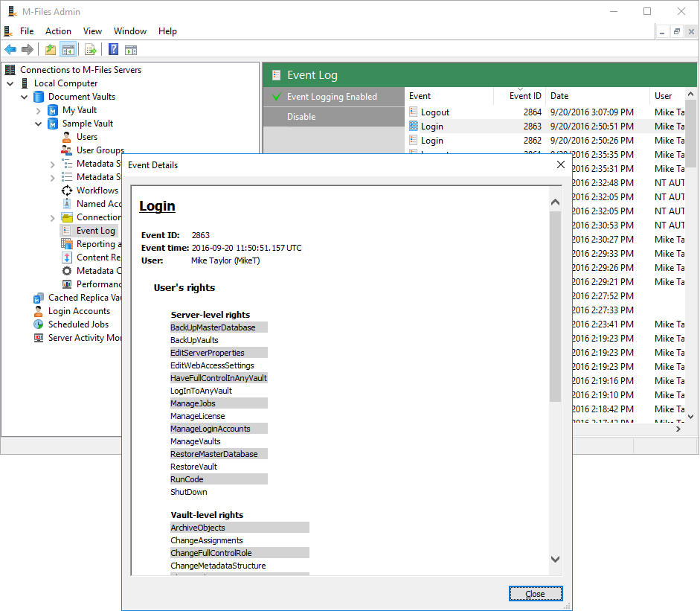Image resolution: width=700 pixels, height=611 pixels.
Task: Open the Window menu
Action: 130,31
